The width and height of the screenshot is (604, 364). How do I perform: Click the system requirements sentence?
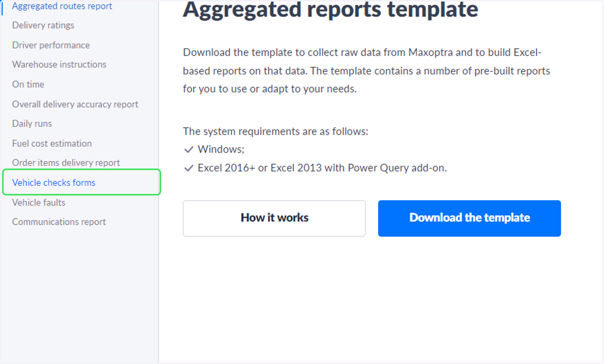(276, 131)
